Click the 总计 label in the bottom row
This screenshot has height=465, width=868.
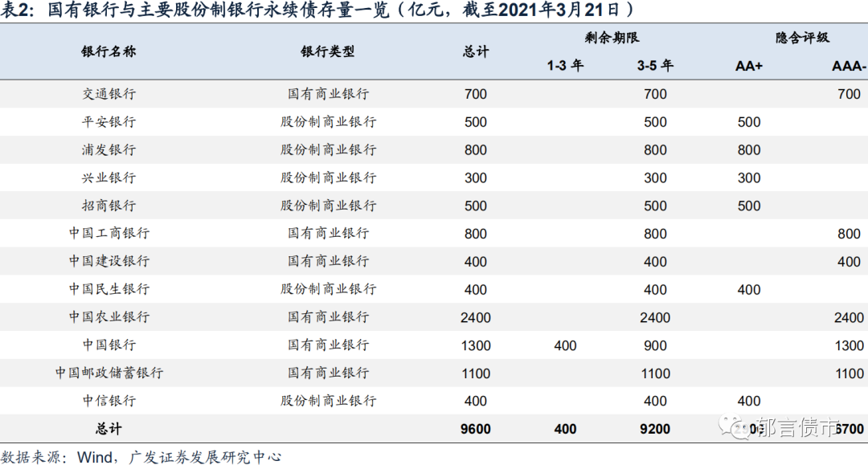coord(108,429)
